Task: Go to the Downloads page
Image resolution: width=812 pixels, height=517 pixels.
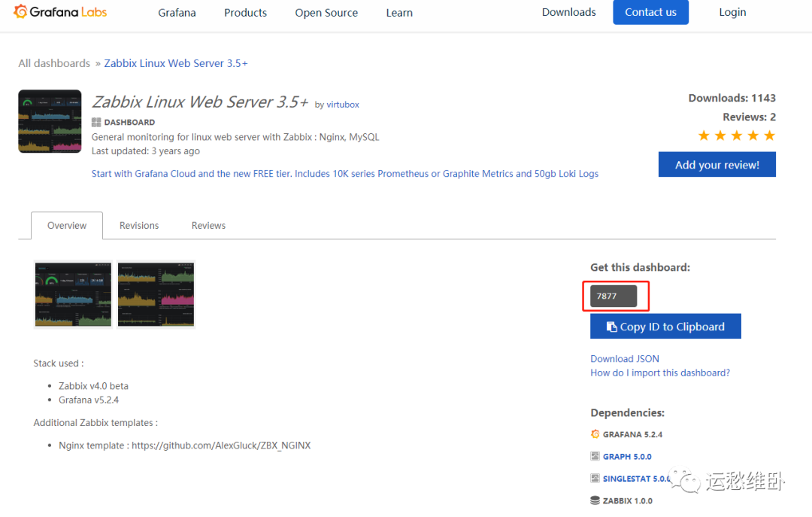Action: 568,12
